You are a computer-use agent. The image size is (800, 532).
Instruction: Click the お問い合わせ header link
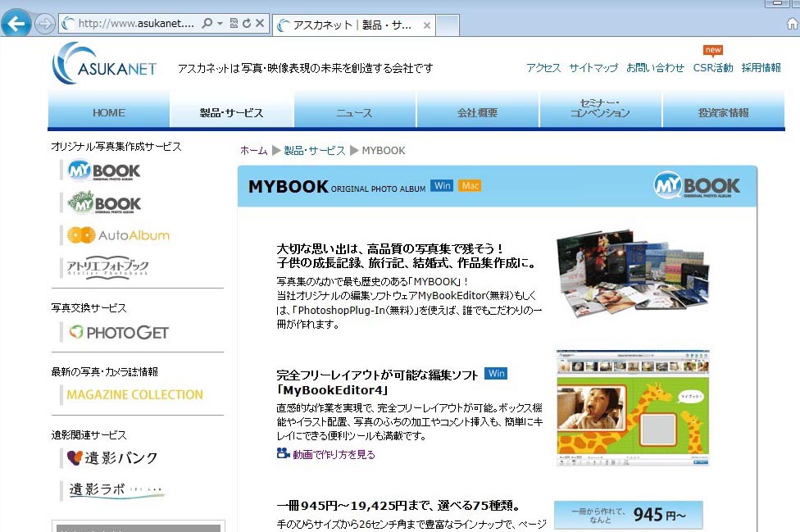(x=655, y=68)
